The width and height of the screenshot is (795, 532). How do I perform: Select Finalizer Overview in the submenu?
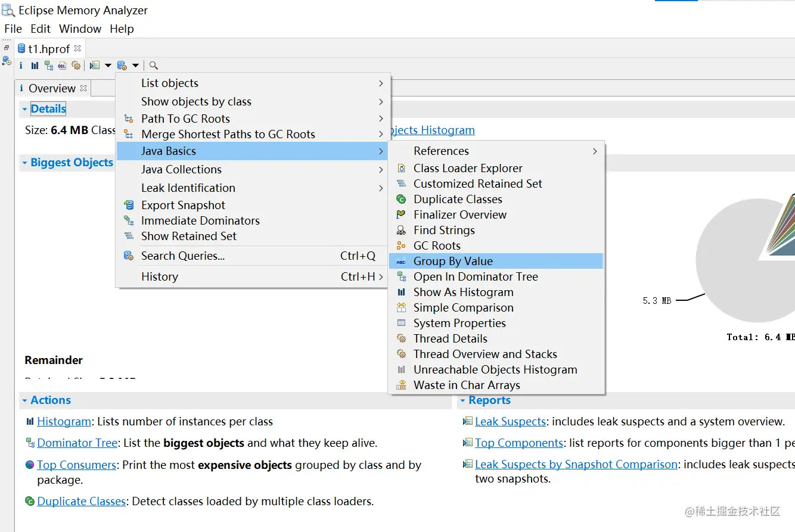tap(496, 215)
